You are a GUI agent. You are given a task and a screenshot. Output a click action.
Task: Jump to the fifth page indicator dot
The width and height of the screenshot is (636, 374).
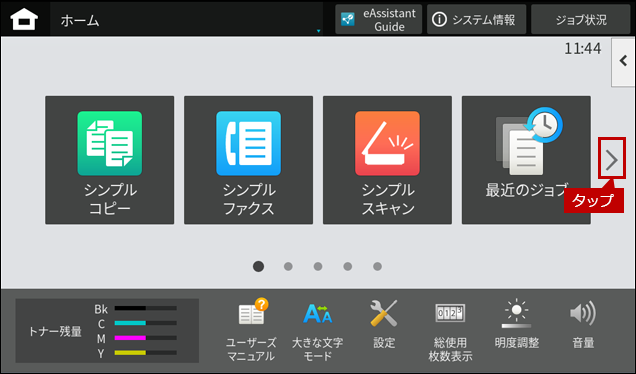378,267
